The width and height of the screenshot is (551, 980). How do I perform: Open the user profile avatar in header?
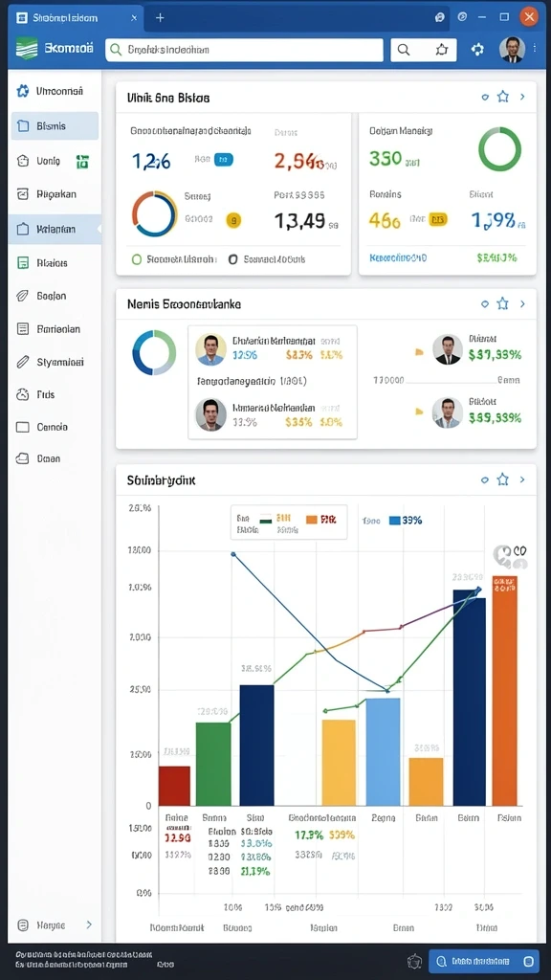pyautogui.click(x=512, y=50)
